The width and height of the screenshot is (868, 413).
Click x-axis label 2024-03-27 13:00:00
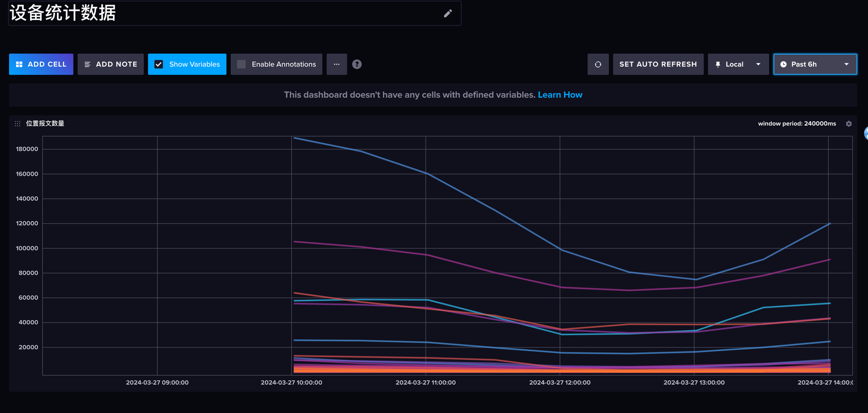[x=694, y=383]
